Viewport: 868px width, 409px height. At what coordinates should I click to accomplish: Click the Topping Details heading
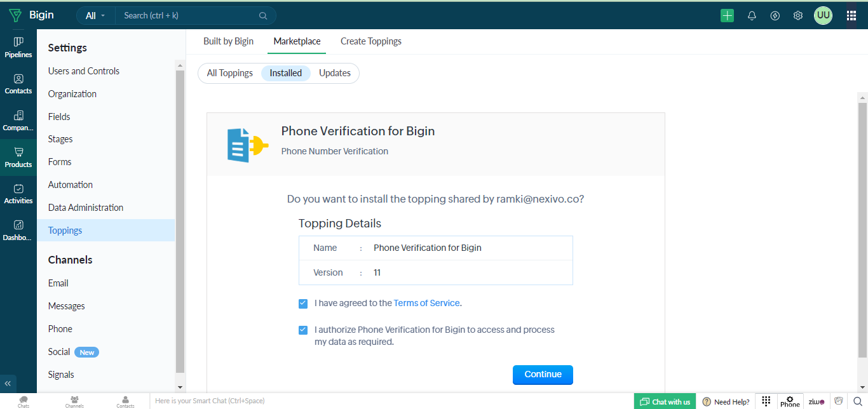click(340, 224)
